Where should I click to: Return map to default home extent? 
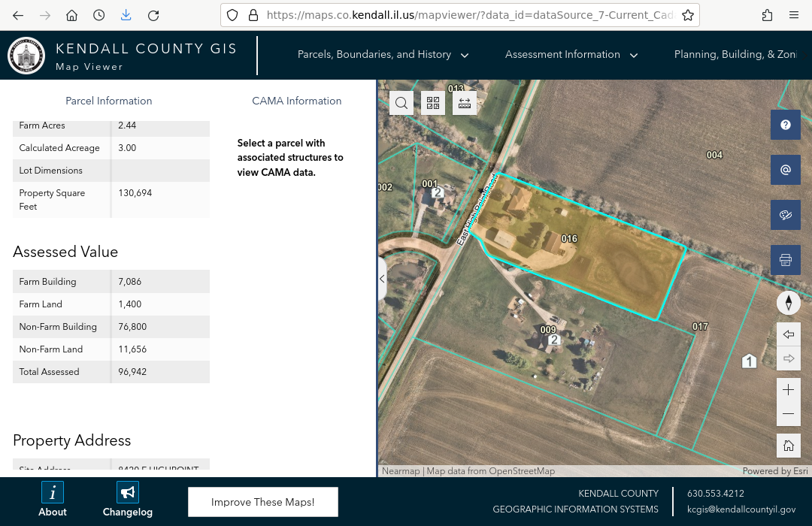point(788,446)
